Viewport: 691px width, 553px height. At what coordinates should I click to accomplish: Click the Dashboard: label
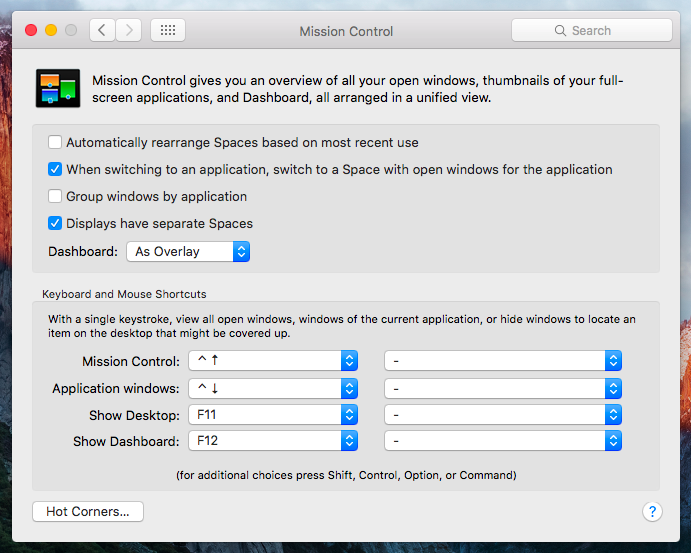(83, 252)
